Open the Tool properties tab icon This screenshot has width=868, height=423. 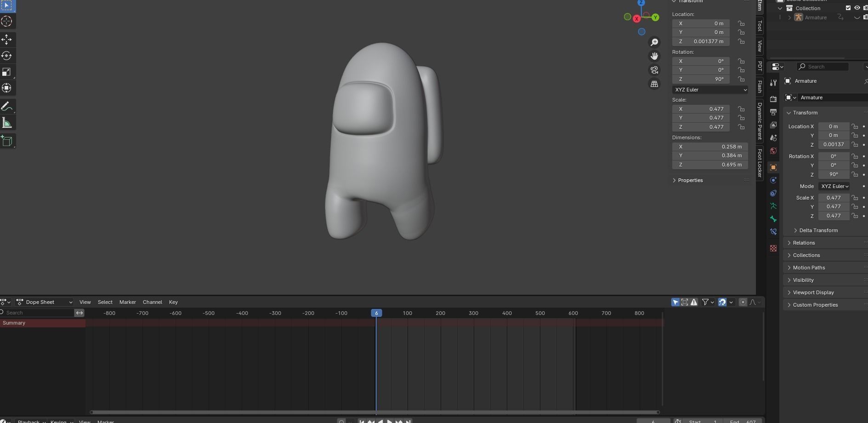coord(773,83)
